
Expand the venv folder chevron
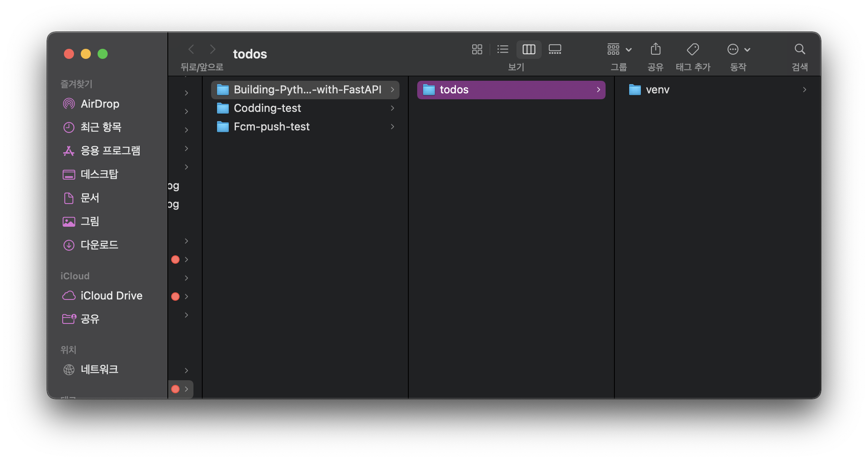(x=804, y=90)
